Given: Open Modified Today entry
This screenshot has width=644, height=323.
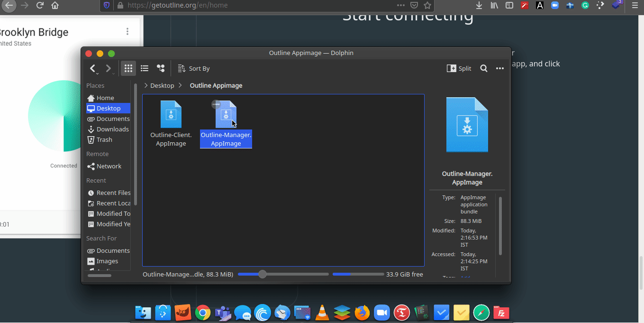Looking at the screenshot, I should click(109, 213).
